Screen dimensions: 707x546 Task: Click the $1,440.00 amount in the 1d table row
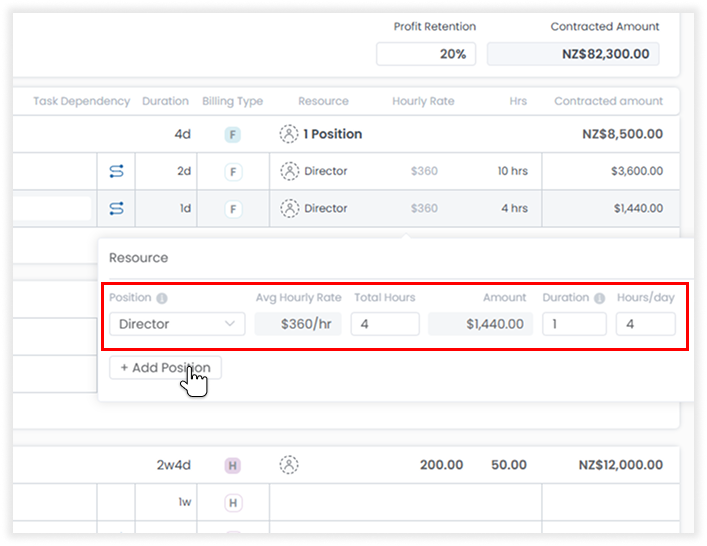(x=638, y=208)
